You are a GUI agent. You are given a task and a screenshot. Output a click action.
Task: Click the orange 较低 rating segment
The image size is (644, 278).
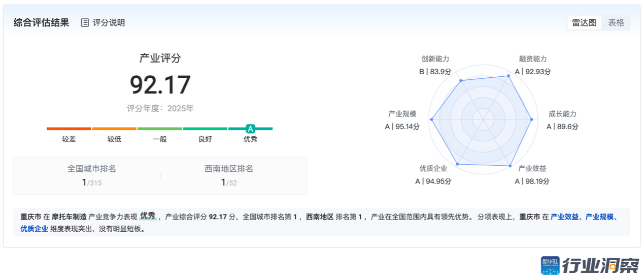114,129
